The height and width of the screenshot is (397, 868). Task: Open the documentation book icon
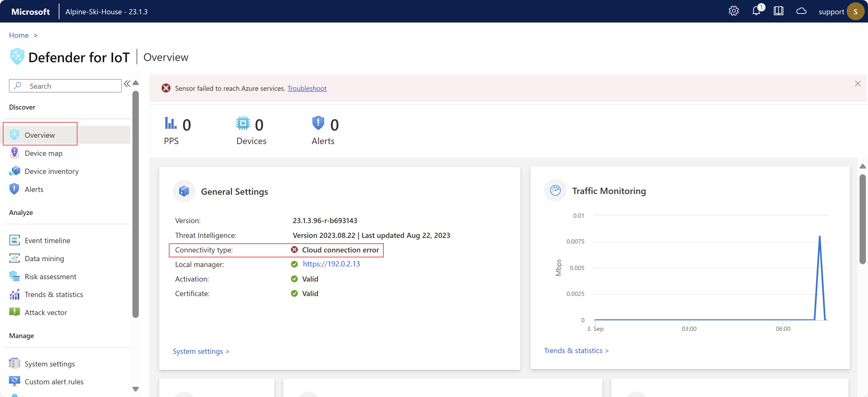pos(778,11)
